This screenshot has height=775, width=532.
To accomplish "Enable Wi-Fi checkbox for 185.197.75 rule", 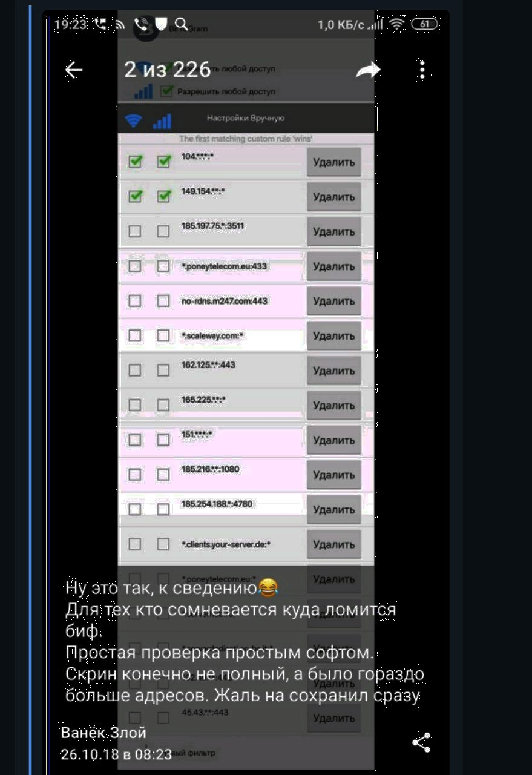I will 136,231.
